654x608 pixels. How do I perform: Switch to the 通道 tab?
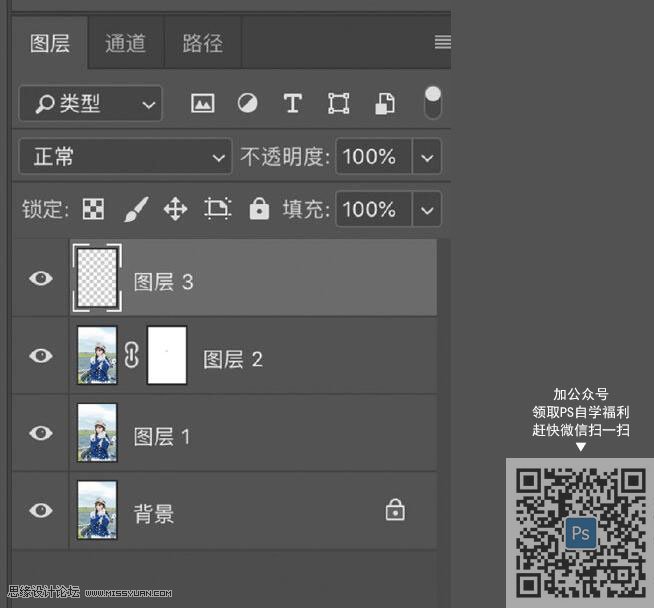coord(125,43)
